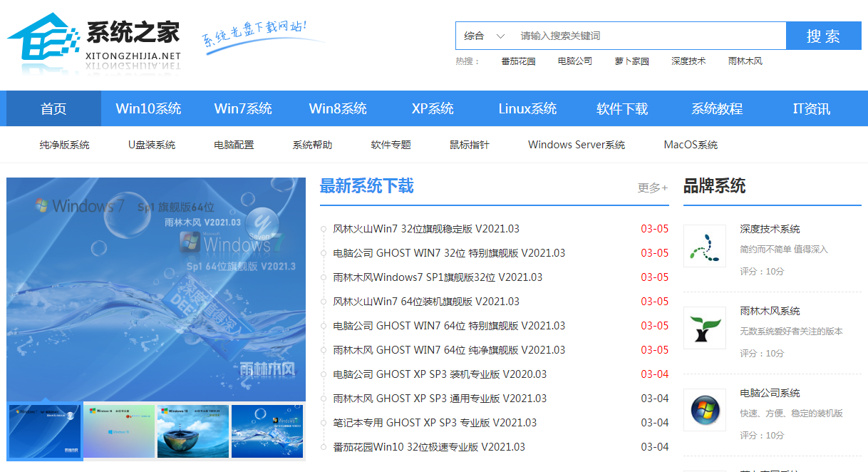This screenshot has width=868, height=472.
Task: Select the third water-bowl Windows 10 carousel thumbnail
Action: [193, 431]
